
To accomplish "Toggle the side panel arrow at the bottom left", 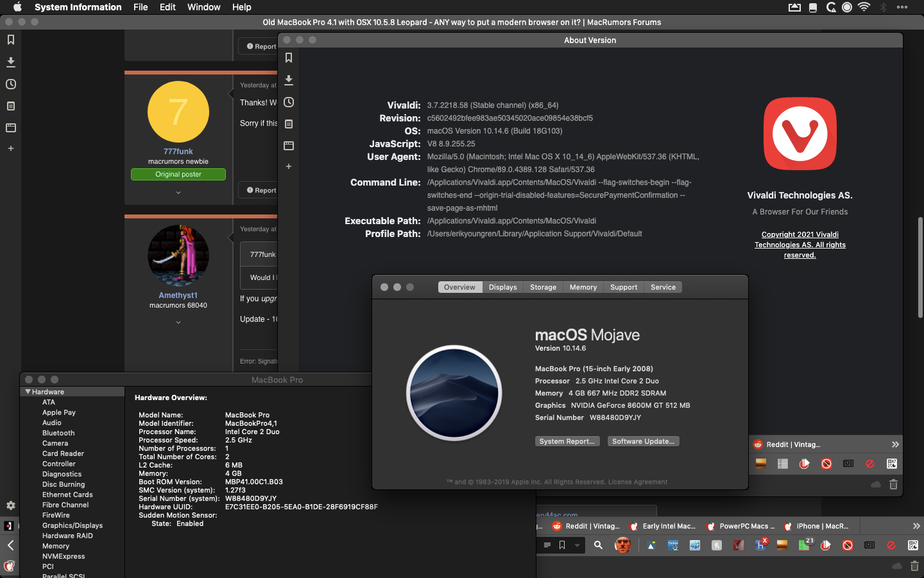I will 10,545.
